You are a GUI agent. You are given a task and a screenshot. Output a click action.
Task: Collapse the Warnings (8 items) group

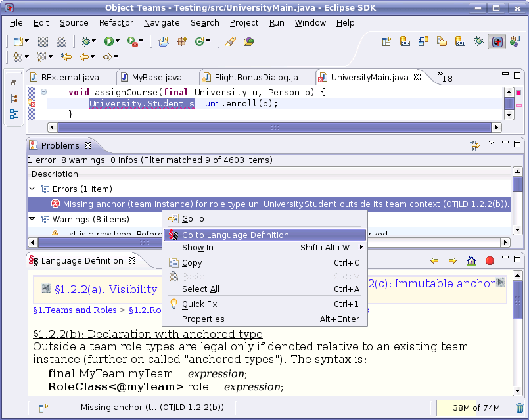click(x=32, y=220)
